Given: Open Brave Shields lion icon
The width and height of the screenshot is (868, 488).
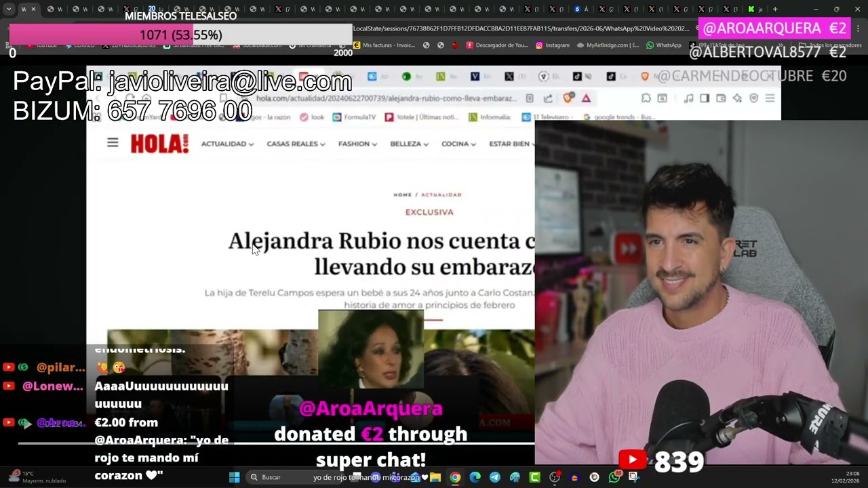Looking at the screenshot, I should (568, 98).
